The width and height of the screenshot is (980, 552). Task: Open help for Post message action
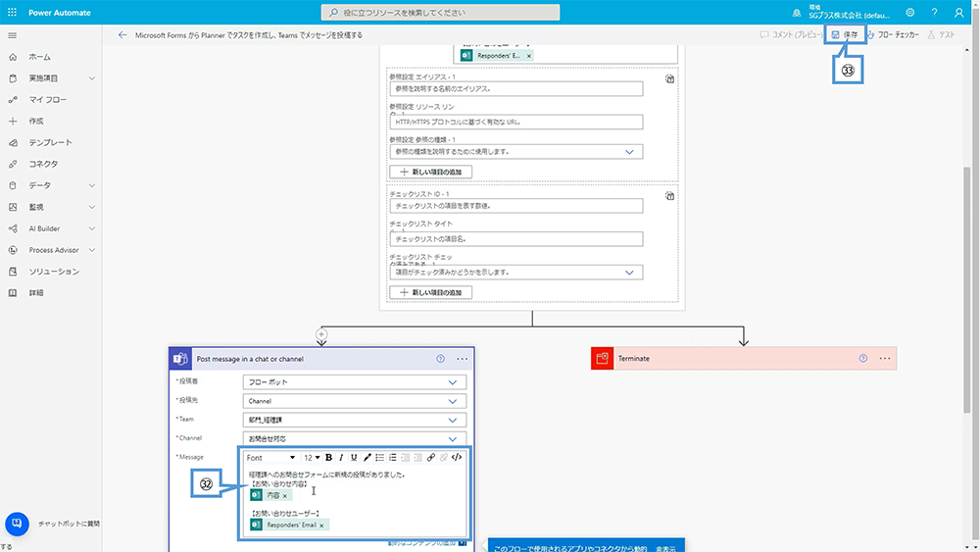[441, 359]
